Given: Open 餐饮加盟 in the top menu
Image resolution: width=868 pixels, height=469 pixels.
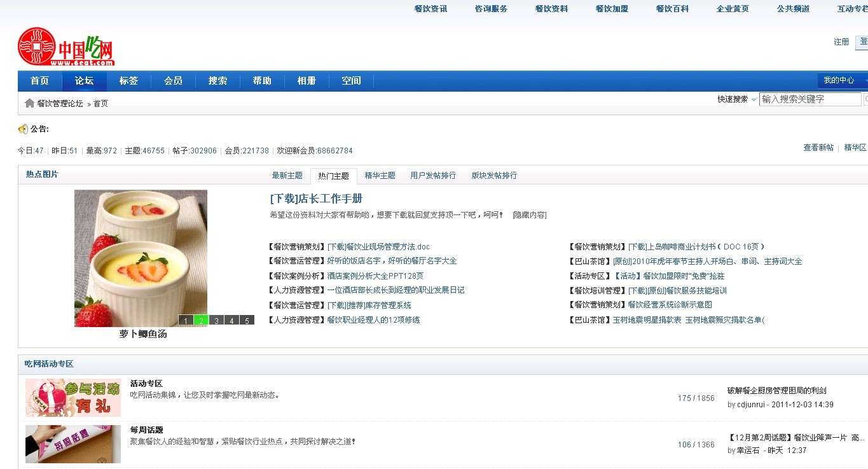Looking at the screenshot, I should tap(612, 9).
